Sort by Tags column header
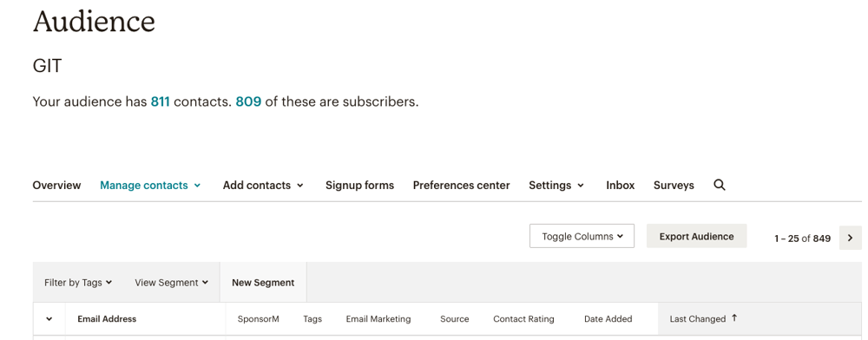868x340 pixels. click(312, 319)
